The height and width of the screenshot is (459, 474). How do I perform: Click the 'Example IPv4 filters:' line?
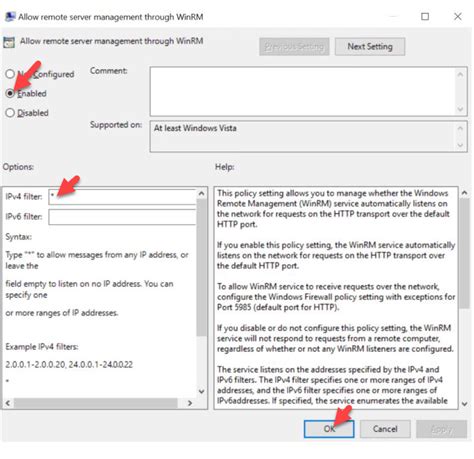[x=42, y=347]
